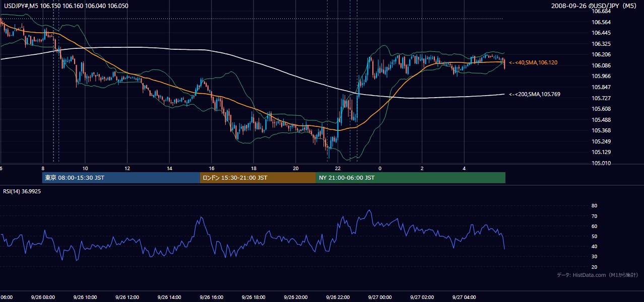Click the 9/26 22:00 bottom time label
Viewport: 644px width, 302px height.
[x=337, y=297]
